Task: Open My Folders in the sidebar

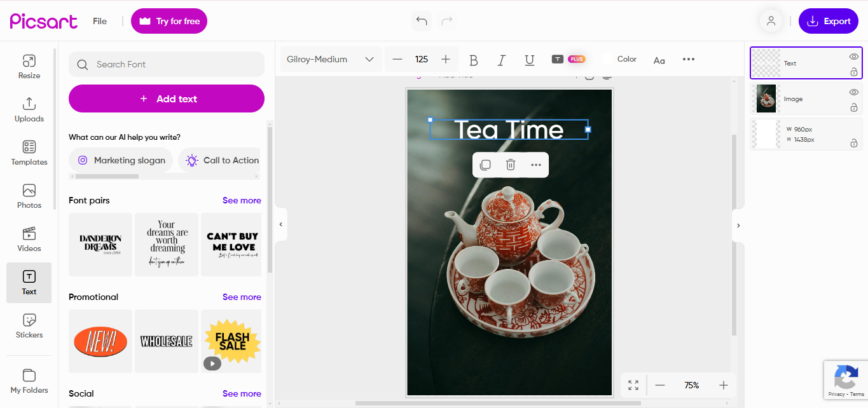Action: 29,381
